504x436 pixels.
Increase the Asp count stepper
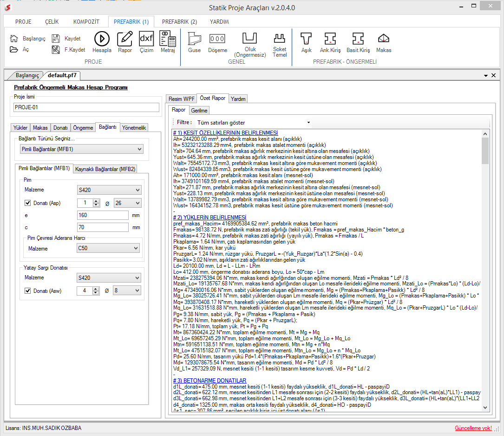pyautogui.click(x=96, y=201)
